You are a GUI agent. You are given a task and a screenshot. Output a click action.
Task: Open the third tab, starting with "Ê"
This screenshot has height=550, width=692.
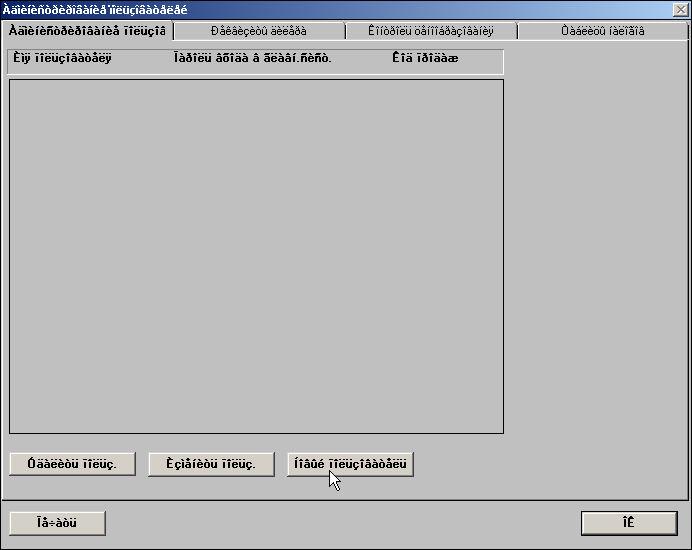430,31
